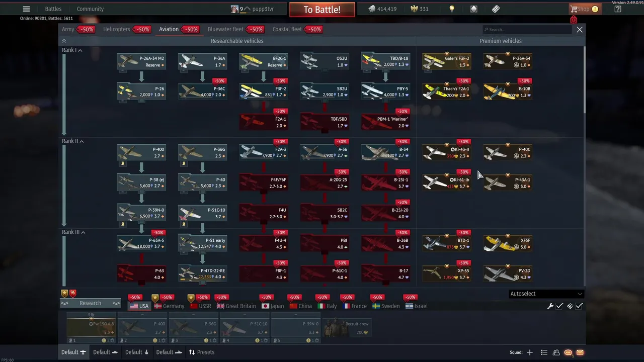Open the contacts list icon

pyautogui.click(x=544, y=352)
